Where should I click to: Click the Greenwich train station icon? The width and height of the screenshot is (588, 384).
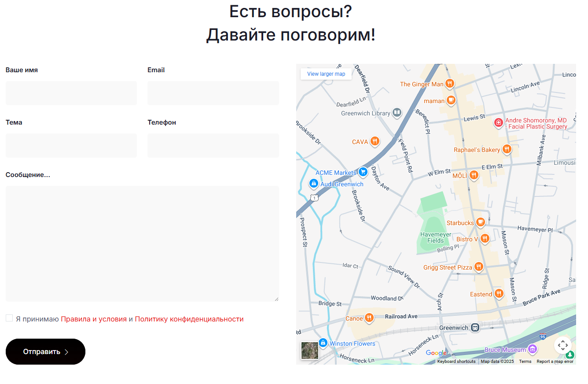click(475, 328)
